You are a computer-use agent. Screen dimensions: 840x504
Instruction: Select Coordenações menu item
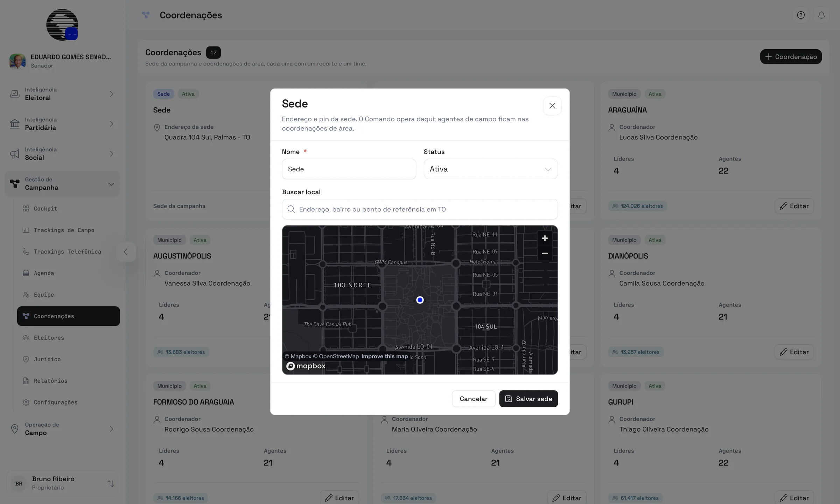coord(68,316)
